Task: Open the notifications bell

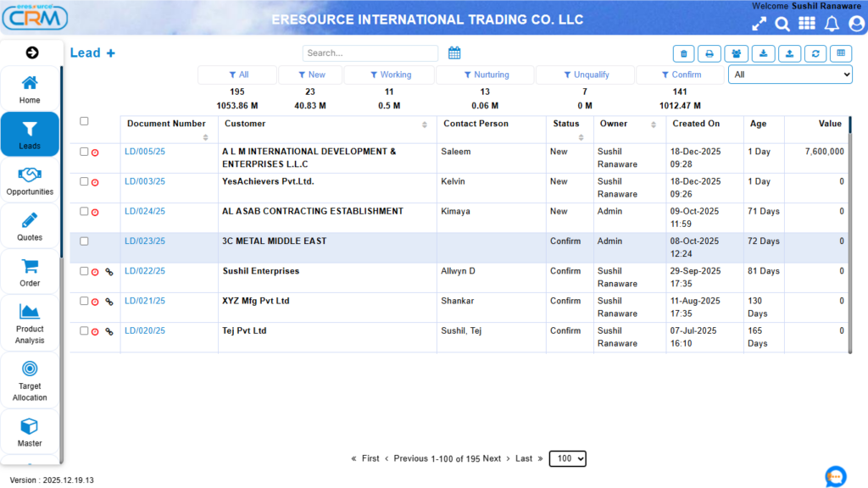Action: point(832,24)
